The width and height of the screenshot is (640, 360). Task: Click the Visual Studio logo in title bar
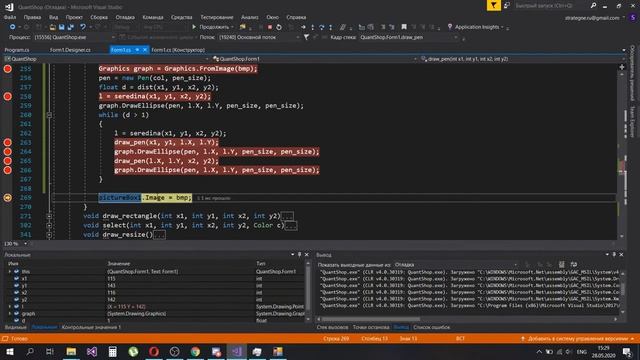pos(9,7)
